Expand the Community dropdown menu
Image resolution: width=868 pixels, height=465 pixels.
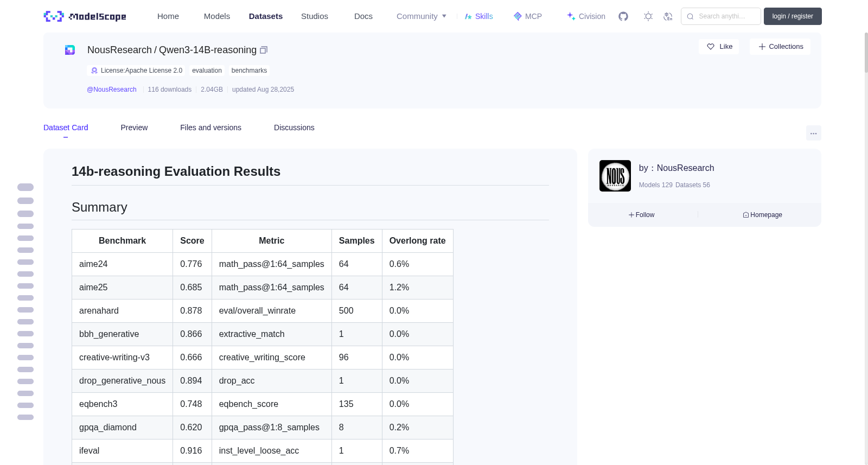click(x=422, y=16)
